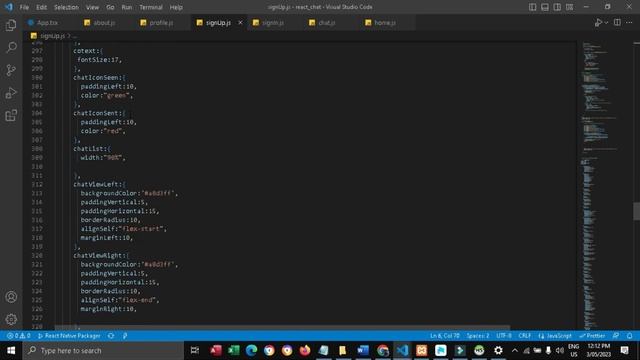Open the Extensions view
Image resolution: width=640 pixels, height=360 pixels.
pos(11,116)
